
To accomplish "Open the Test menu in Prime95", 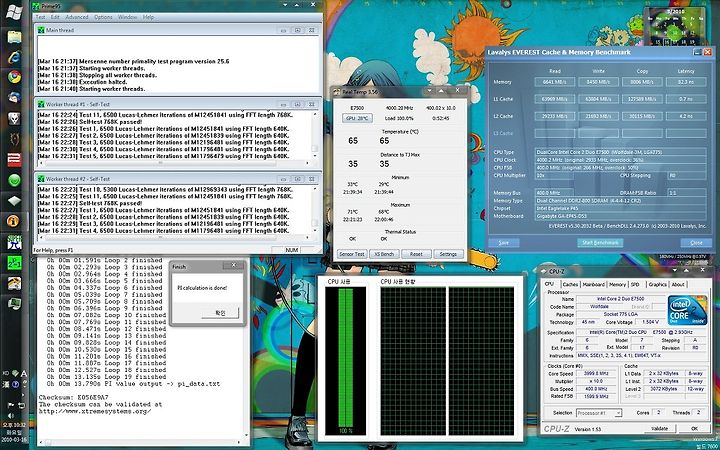I will coord(40,17).
